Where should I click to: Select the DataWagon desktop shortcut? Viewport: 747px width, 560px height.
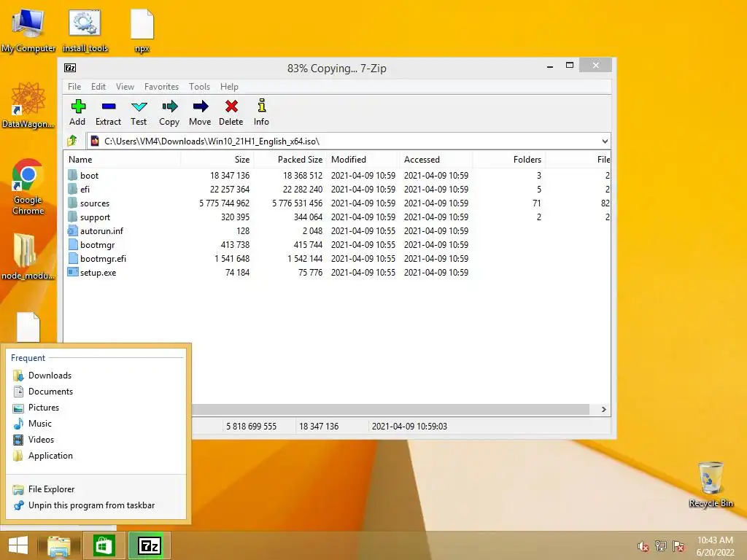coord(28,106)
